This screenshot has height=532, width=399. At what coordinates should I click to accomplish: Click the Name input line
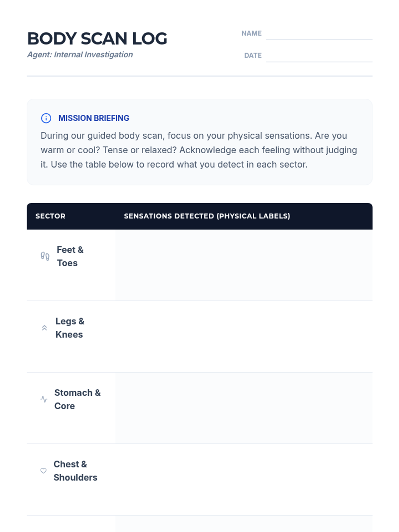coord(319,35)
